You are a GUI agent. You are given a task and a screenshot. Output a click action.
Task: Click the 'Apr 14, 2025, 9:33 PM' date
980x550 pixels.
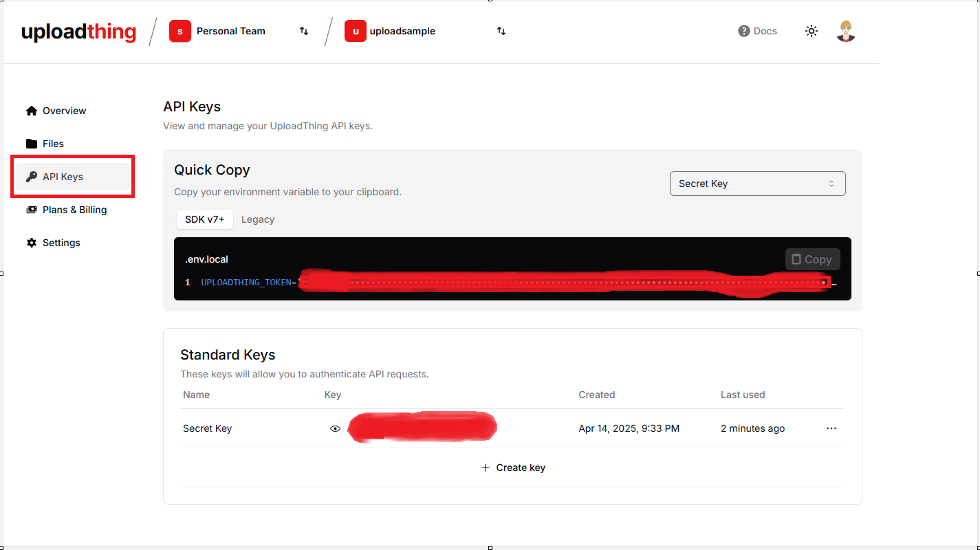tap(629, 428)
